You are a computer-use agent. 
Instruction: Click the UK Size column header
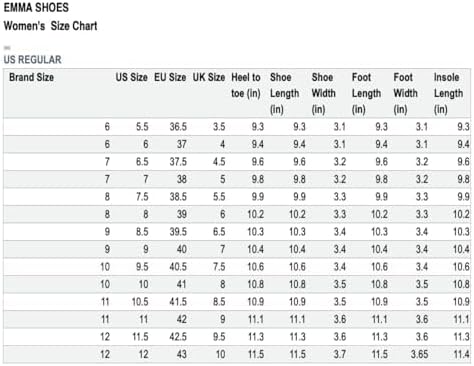point(209,77)
